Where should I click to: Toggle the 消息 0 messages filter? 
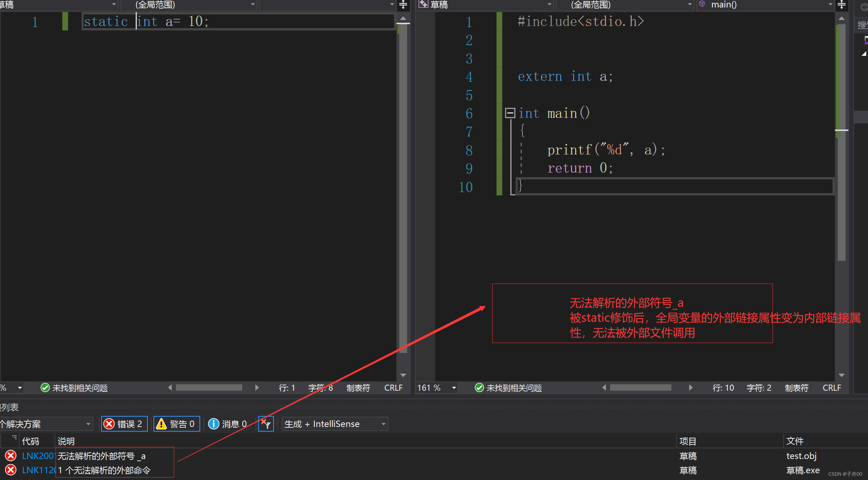pos(228,424)
